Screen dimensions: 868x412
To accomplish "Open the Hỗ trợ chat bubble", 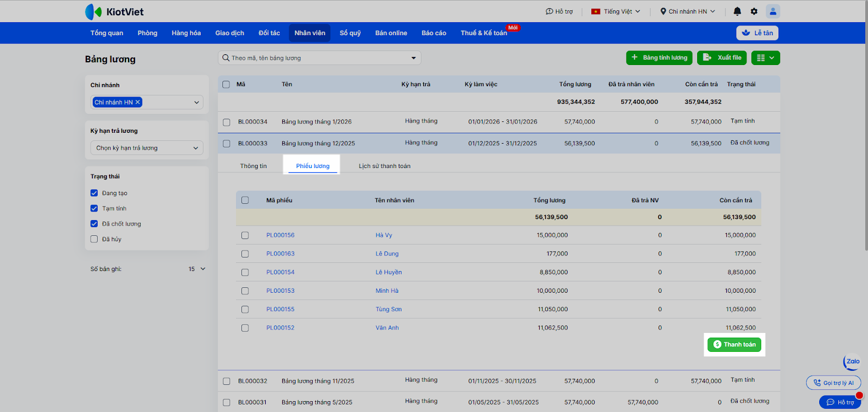I will click(840, 402).
